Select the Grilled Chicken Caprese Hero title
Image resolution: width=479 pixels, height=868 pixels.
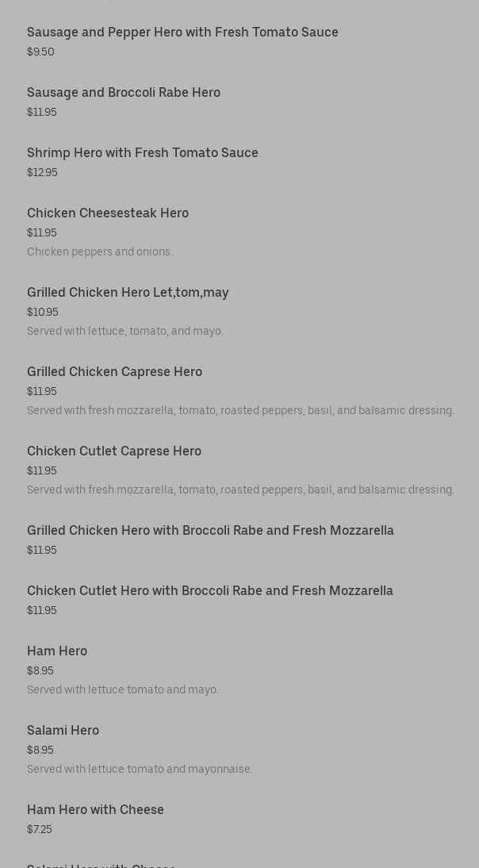pyautogui.click(x=114, y=372)
